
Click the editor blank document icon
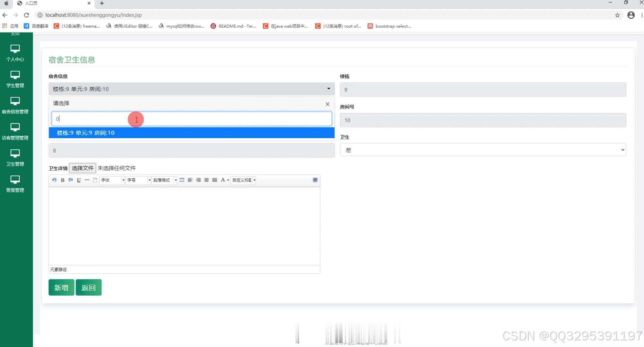click(x=95, y=180)
